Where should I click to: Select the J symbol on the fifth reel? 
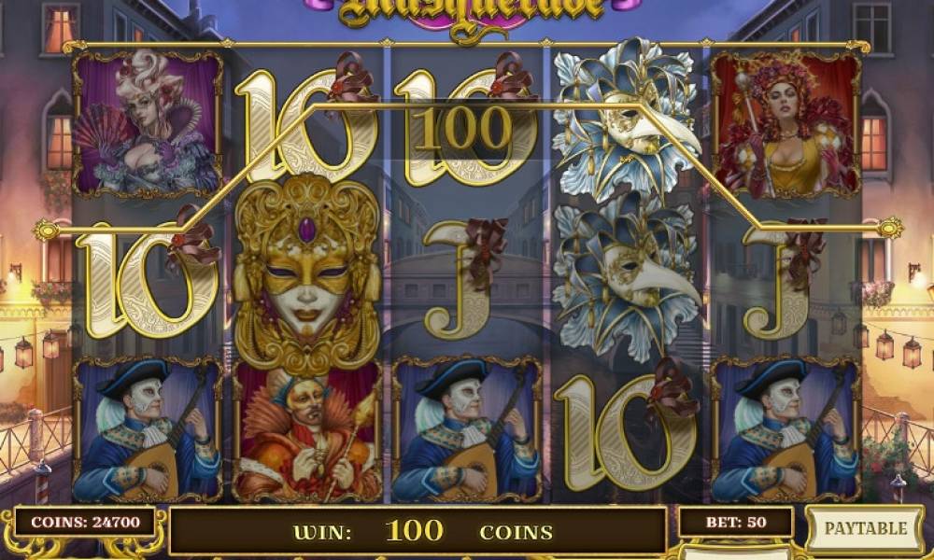[x=785, y=278]
